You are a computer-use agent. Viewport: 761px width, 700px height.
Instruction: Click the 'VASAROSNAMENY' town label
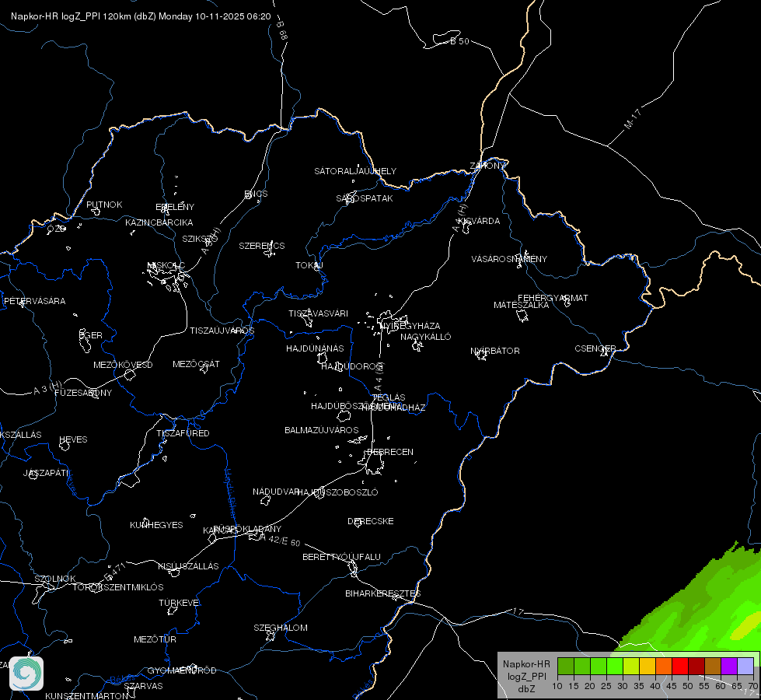click(x=509, y=259)
